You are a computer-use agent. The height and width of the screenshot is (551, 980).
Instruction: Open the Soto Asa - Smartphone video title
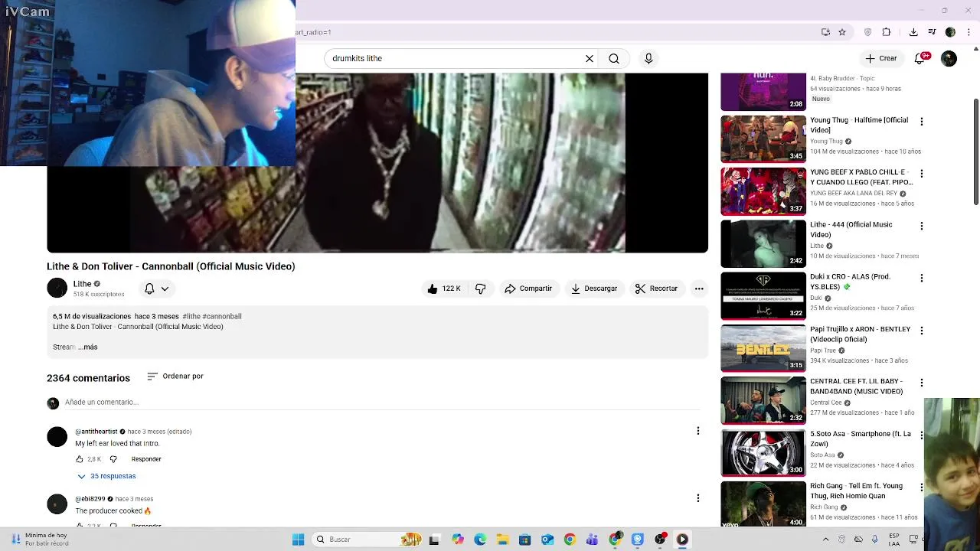[861, 439]
